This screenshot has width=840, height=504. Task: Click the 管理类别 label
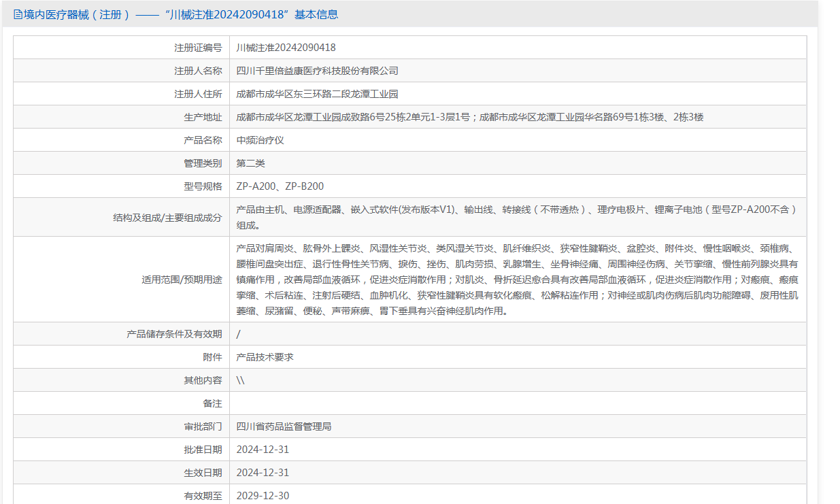point(203,163)
